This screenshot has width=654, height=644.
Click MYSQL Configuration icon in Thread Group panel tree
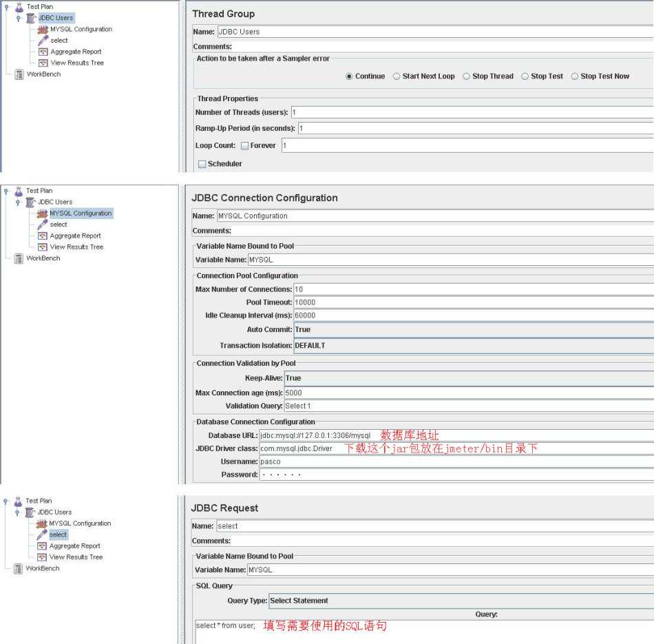point(43,30)
